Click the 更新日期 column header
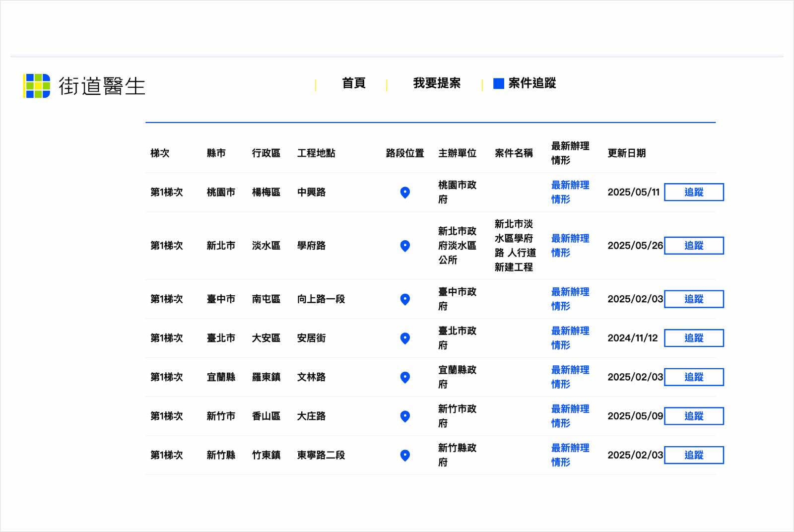 [x=627, y=153]
